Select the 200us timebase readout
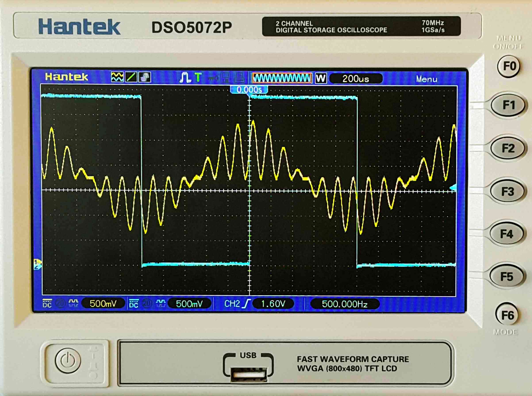532x396 pixels. point(356,79)
